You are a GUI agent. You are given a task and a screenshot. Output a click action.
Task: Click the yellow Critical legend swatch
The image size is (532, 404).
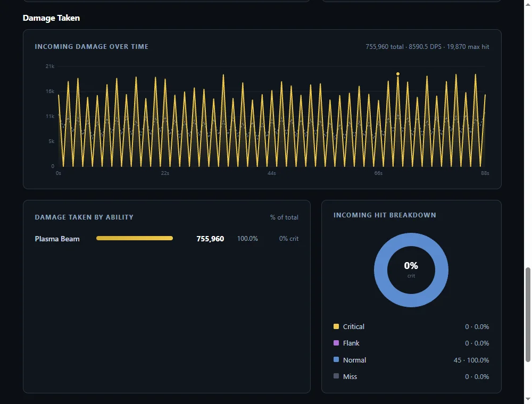[336, 326]
